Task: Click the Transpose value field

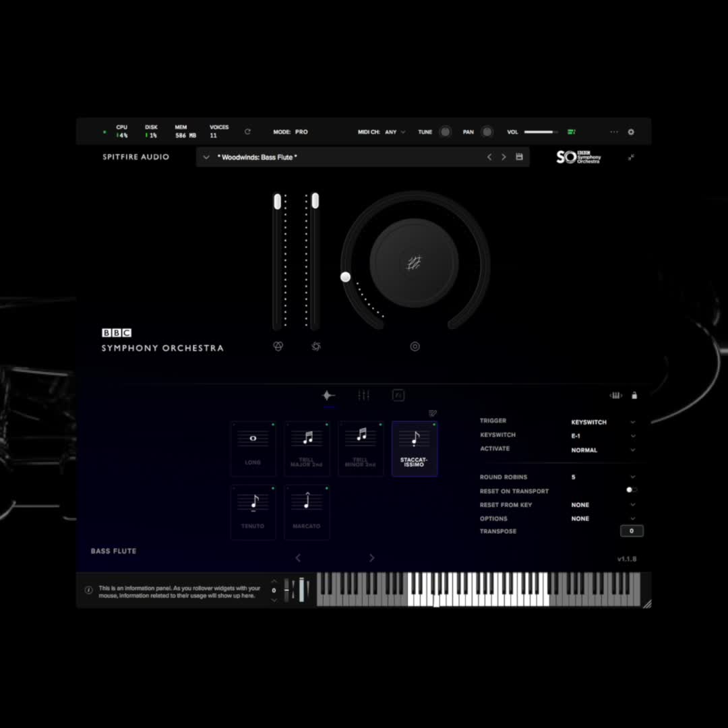Action: pos(632,530)
